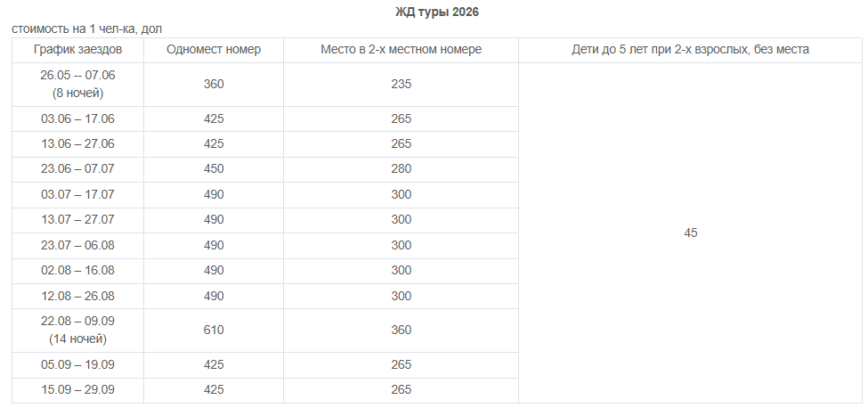This screenshot has width=868, height=408.
Task: Select the "Место в 2-х местном номере" header
Action: tap(401, 50)
